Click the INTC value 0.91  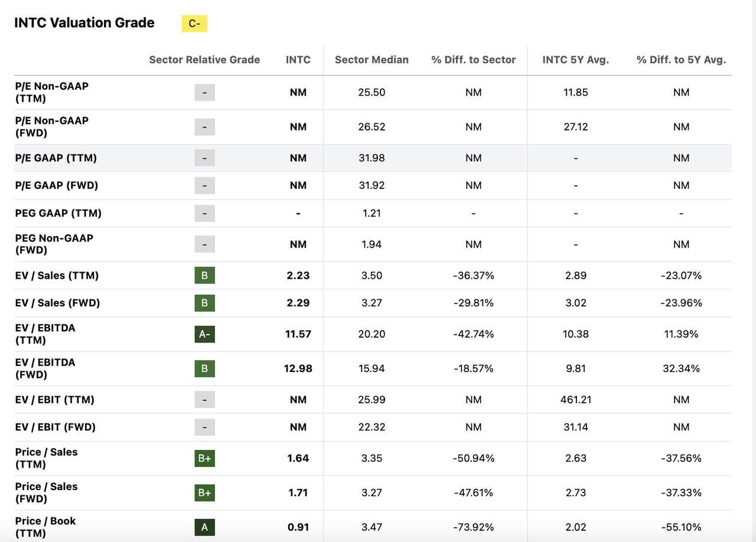coord(298,527)
